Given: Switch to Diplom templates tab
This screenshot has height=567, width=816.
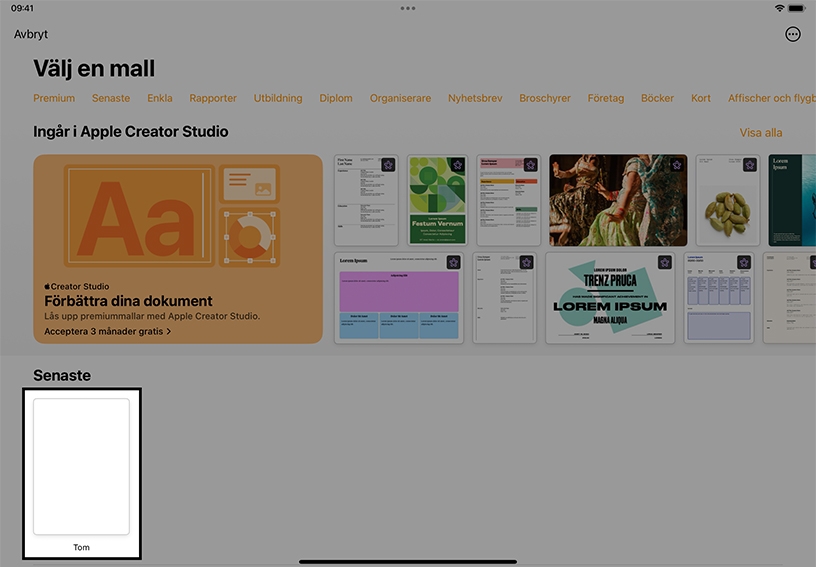Looking at the screenshot, I should (x=336, y=98).
